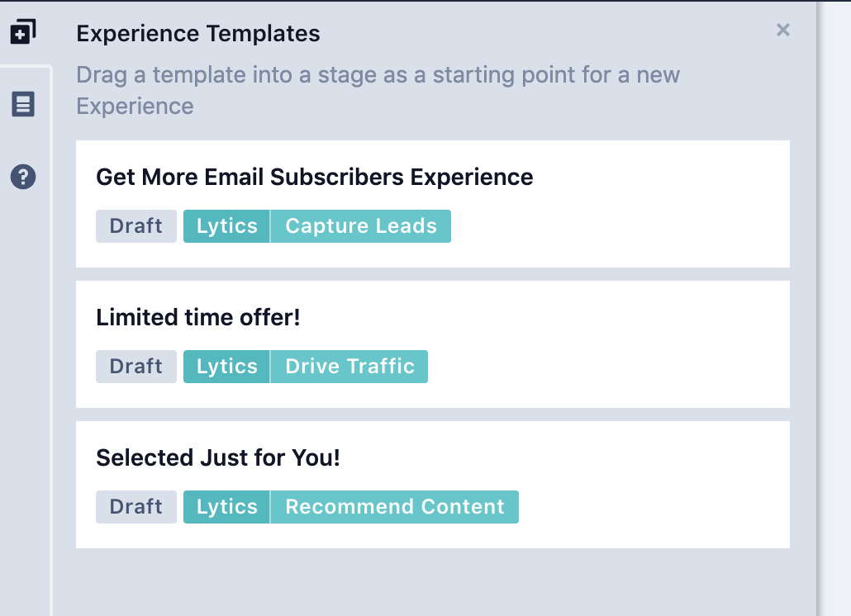Click Lytics tag on Limited time offer card
Screen dimensions: 851x616
(x=226, y=367)
